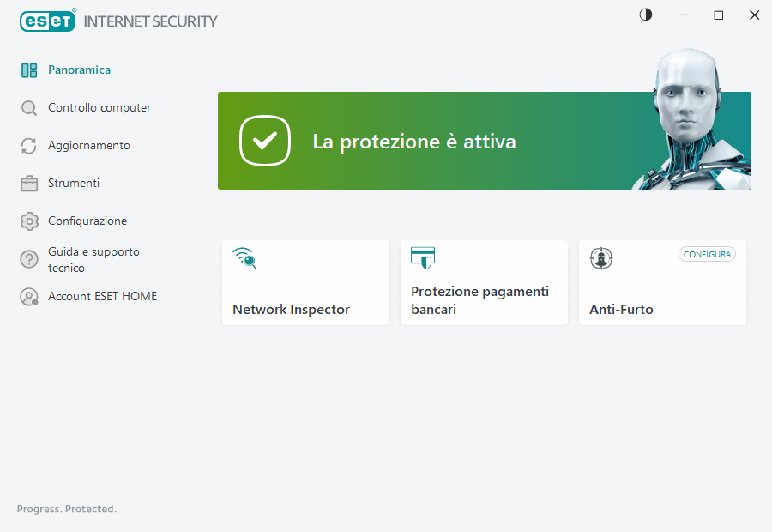
Task: Click the Panoramica dashboard icon
Action: click(x=29, y=70)
